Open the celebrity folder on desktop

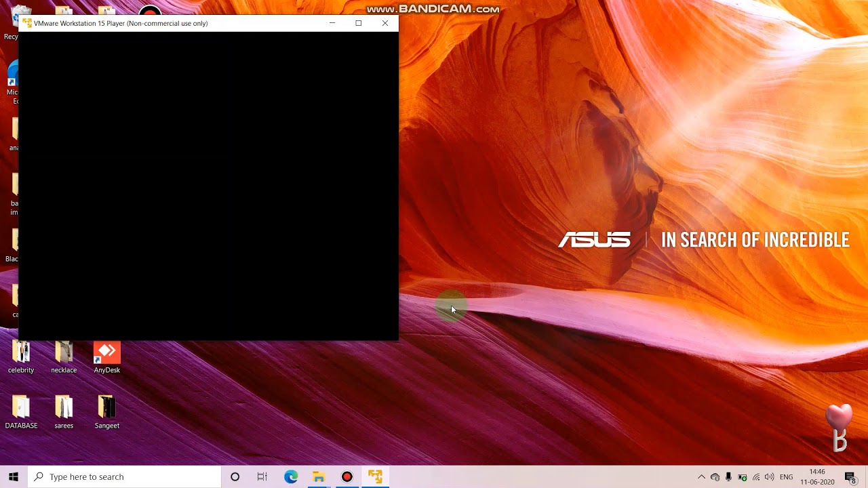21,357
